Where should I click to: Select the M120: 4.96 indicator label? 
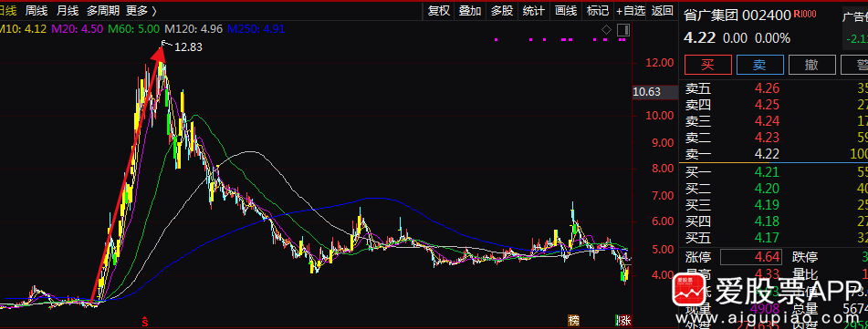point(194,28)
